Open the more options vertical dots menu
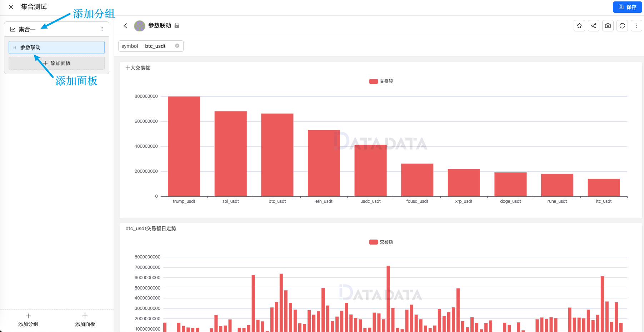 (x=636, y=26)
